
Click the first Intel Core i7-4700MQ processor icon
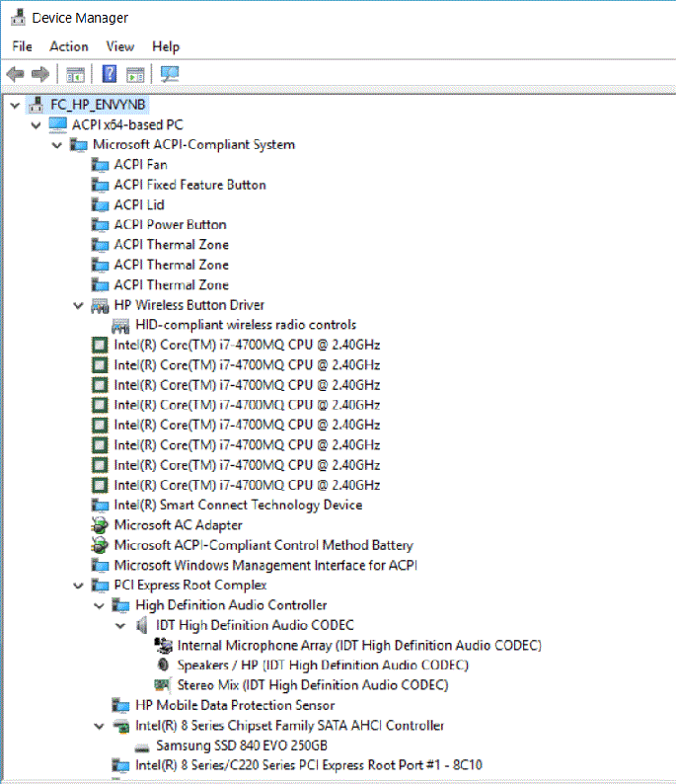coord(100,345)
